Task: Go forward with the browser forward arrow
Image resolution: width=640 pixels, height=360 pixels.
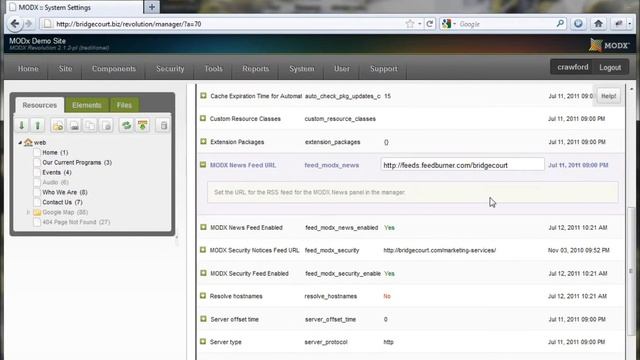Action: 29,24
